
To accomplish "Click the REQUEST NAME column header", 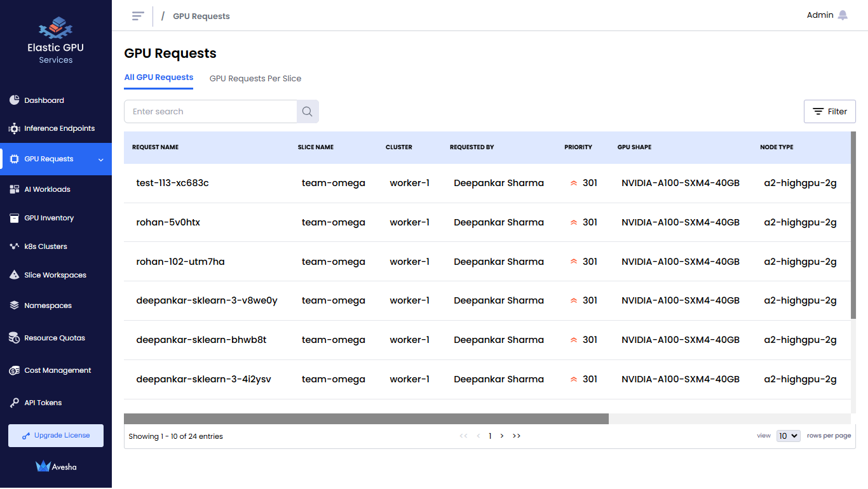I will [x=155, y=147].
